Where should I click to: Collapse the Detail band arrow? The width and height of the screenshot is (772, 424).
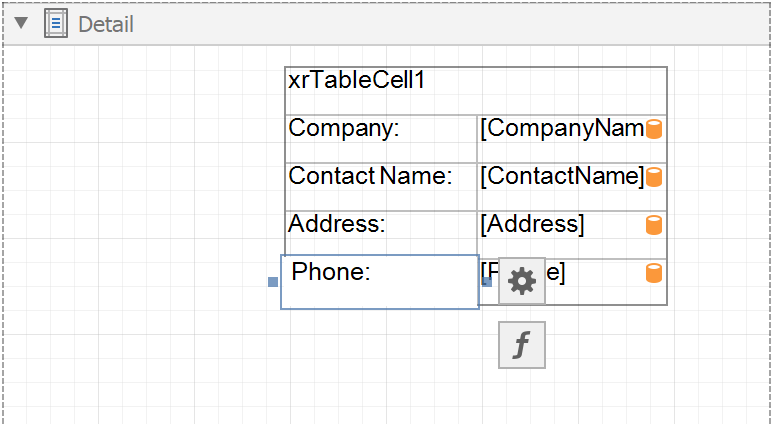(x=21, y=23)
